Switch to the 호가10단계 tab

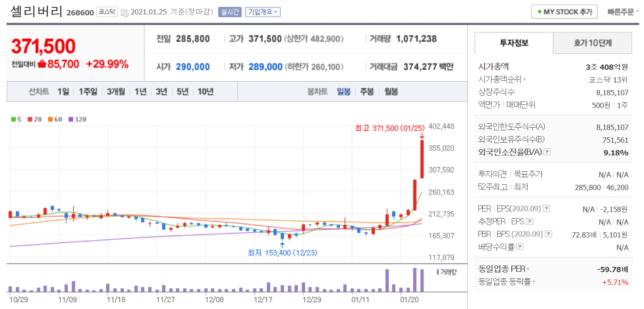click(592, 43)
